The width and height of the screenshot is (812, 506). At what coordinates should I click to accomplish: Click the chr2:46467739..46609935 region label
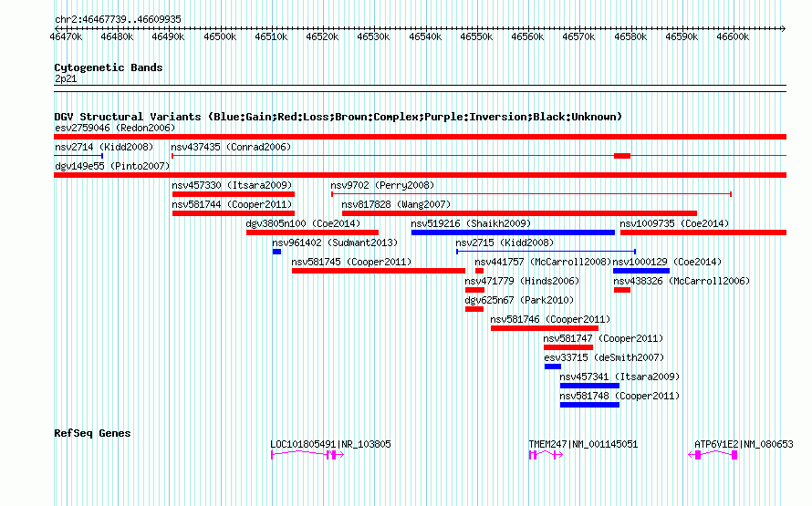point(118,20)
